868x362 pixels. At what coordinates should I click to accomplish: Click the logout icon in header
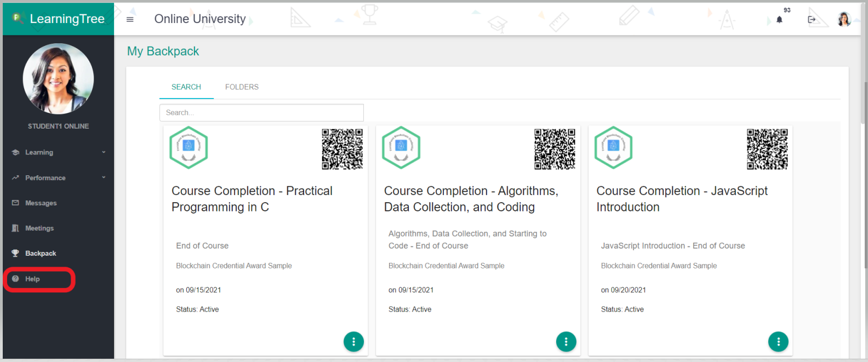[x=812, y=20]
